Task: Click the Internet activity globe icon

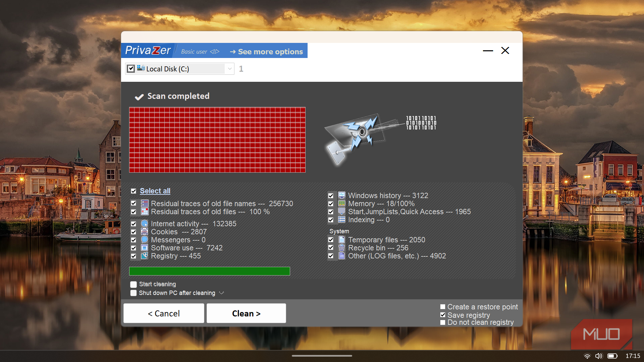Action: click(145, 224)
